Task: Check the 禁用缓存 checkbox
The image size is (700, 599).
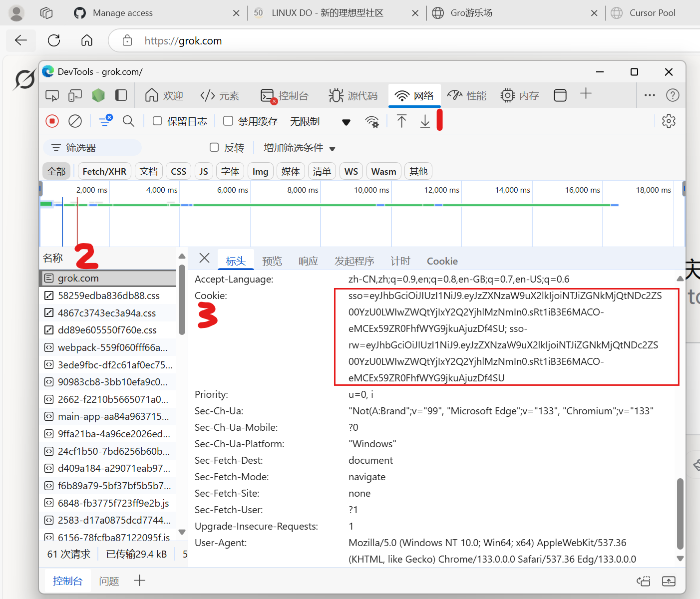Action: click(x=228, y=121)
